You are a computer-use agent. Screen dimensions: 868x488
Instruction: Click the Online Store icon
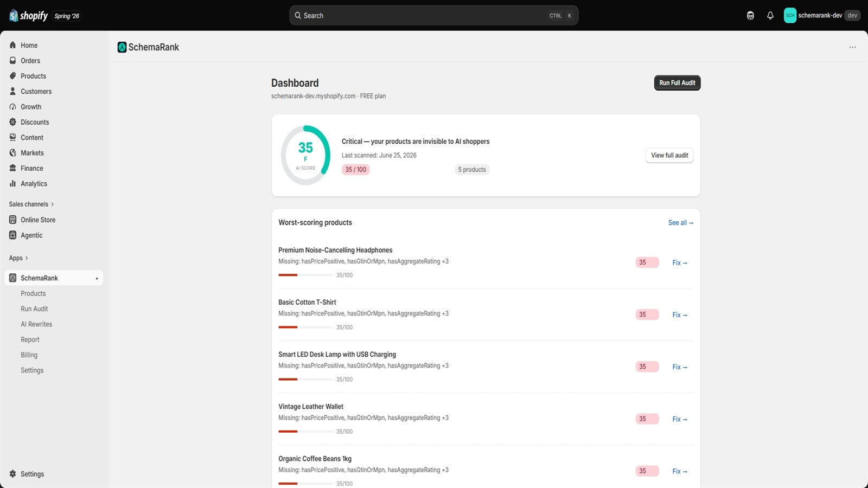tap(13, 220)
